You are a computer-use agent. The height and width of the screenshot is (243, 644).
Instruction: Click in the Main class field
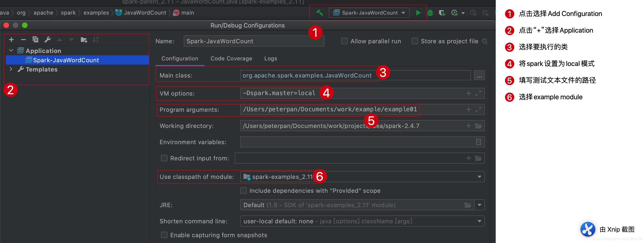click(355, 75)
